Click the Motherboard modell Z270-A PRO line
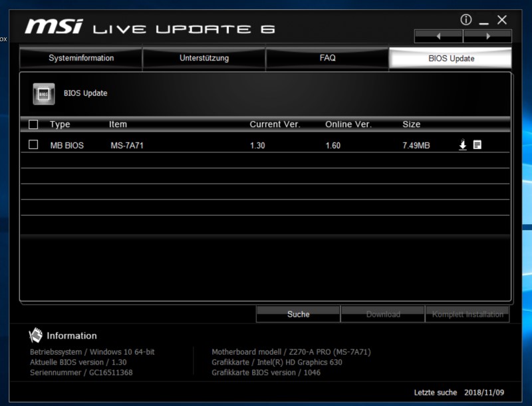This screenshot has height=406, width=532. (x=291, y=351)
